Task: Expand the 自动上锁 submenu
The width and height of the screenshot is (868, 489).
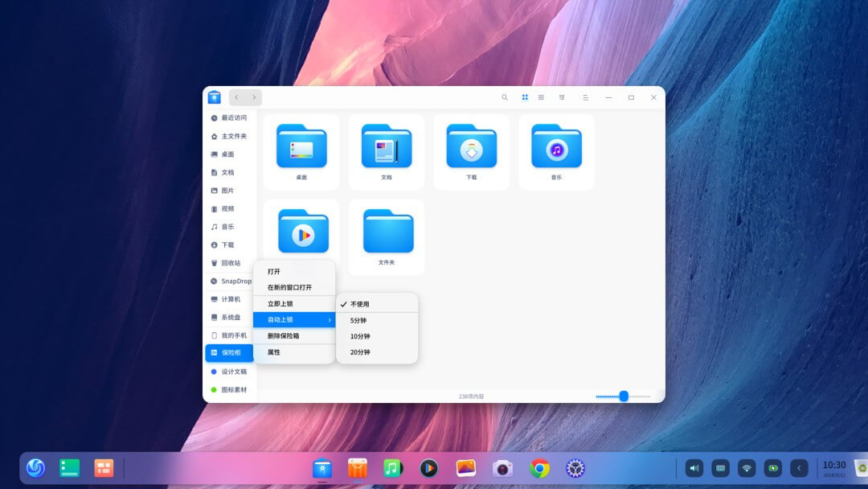Action: (289, 318)
